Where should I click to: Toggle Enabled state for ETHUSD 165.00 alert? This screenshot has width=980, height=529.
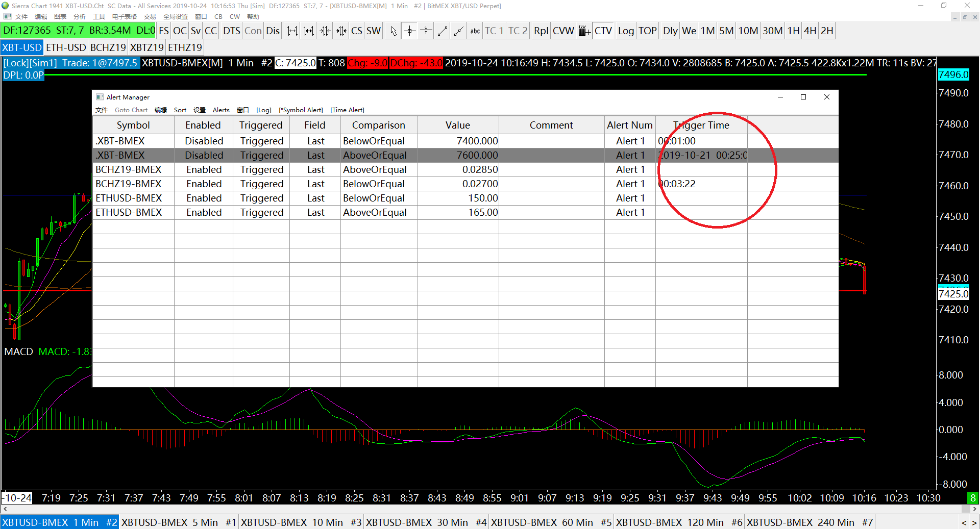click(x=204, y=212)
